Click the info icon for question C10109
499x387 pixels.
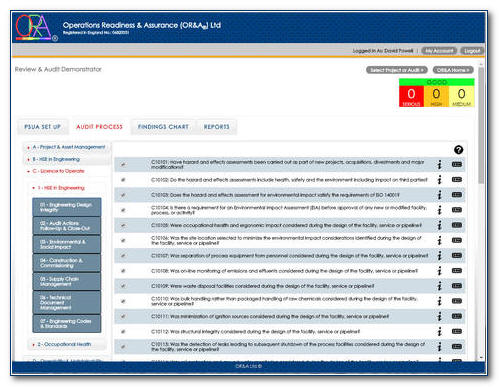[x=439, y=286]
